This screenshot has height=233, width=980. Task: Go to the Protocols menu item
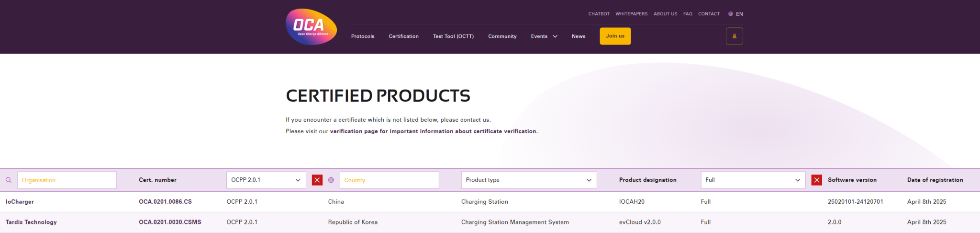coord(363,36)
